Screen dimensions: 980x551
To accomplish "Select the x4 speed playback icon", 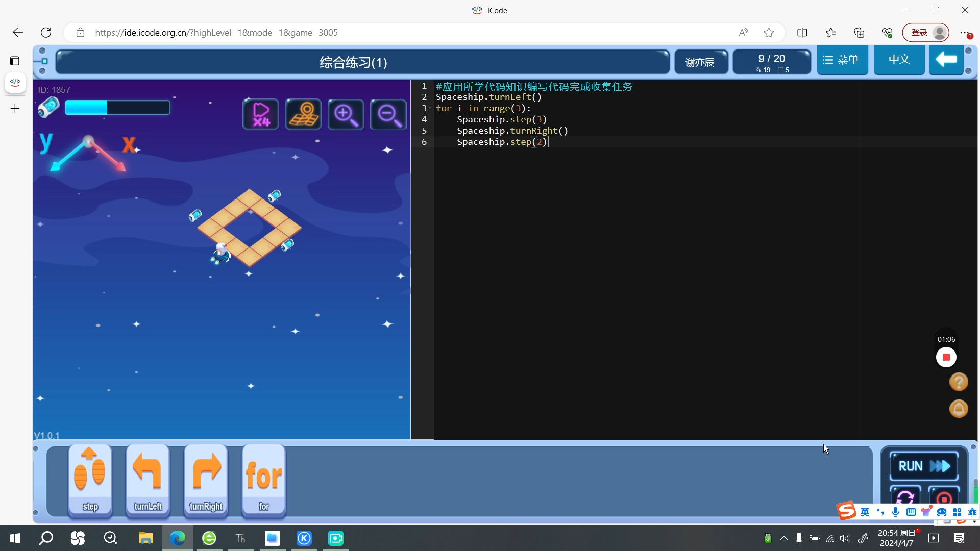I will (x=260, y=114).
